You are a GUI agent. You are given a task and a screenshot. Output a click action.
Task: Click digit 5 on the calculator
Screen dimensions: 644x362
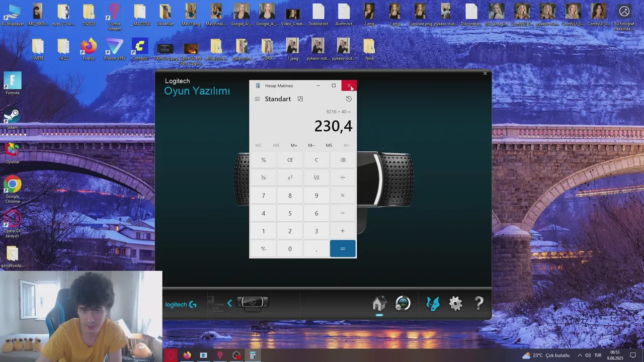(x=290, y=213)
